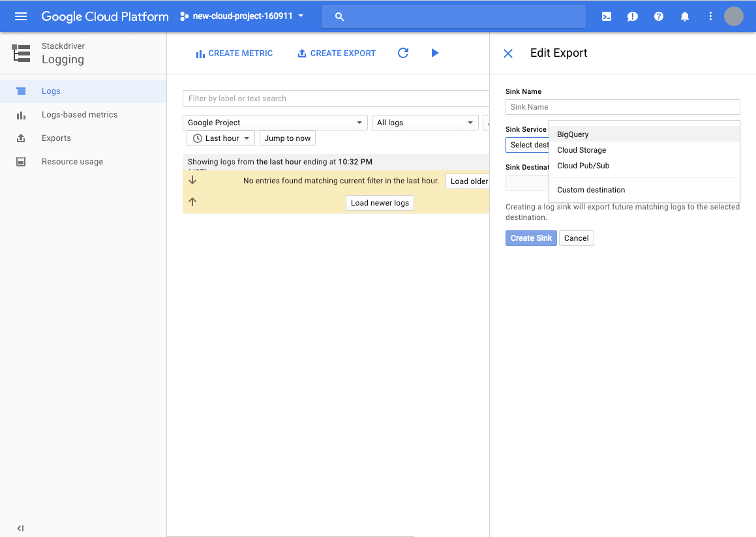Cancel the Edit Export form
The image size is (756, 537).
point(576,238)
